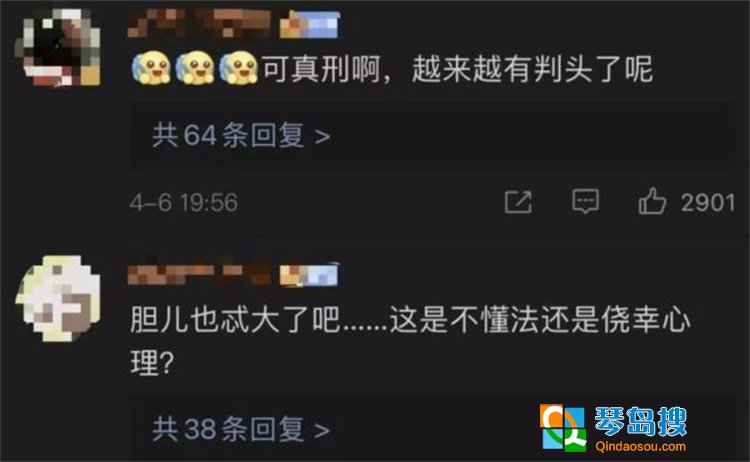Open the reply bubble icon on first comment
The image size is (750, 462).
(x=585, y=201)
